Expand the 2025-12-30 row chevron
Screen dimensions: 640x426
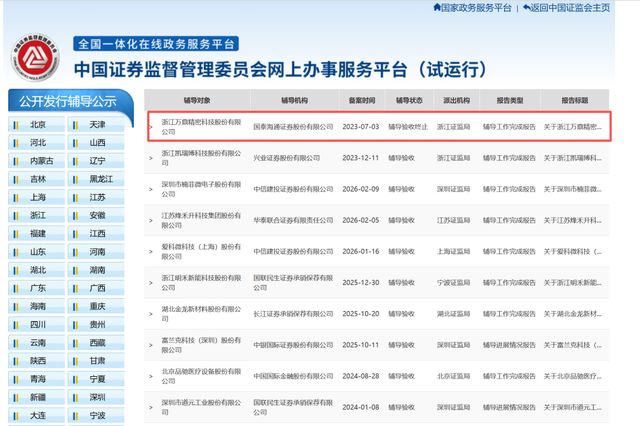click(x=151, y=283)
